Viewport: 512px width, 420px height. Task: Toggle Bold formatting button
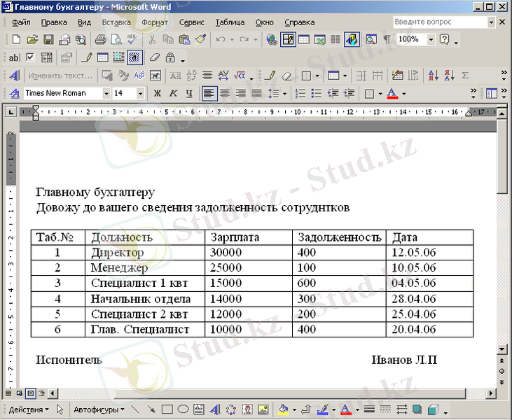point(158,93)
